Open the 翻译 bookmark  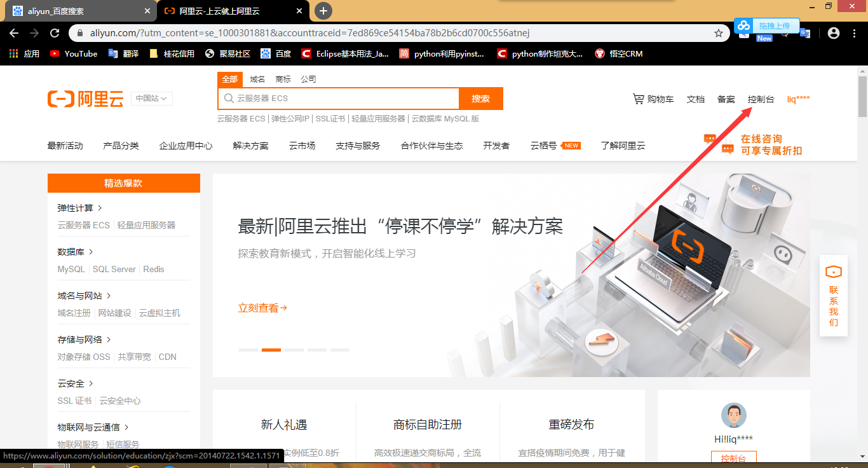pyautogui.click(x=123, y=54)
